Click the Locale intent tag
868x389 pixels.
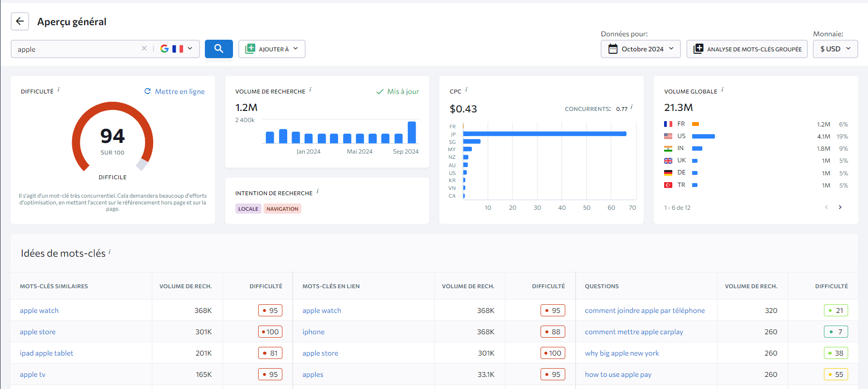click(248, 209)
